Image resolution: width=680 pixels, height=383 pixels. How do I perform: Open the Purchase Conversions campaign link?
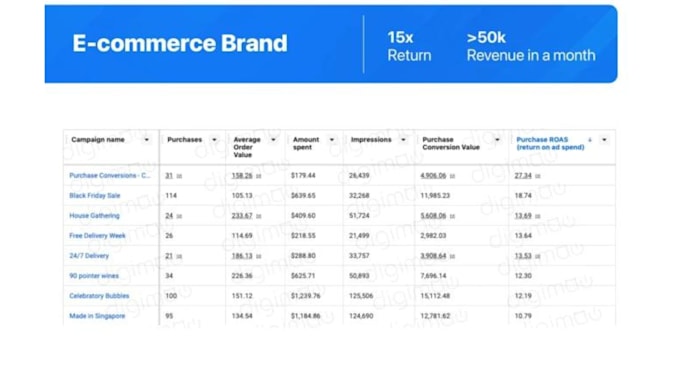[x=110, y=176]
